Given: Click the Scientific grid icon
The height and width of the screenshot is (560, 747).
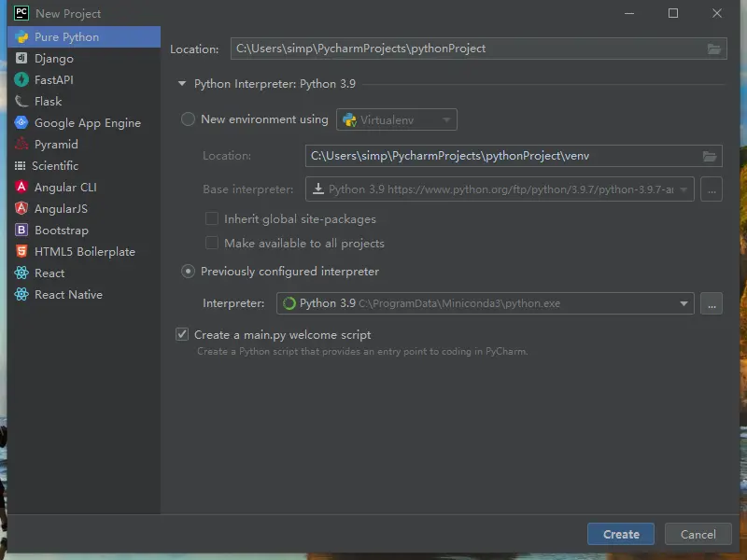Looking at the screenshot, I should point(20,166).
